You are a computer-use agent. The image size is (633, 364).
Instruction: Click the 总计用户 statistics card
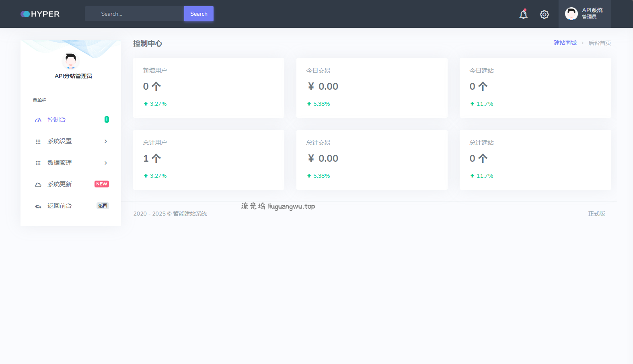[208, 160]
